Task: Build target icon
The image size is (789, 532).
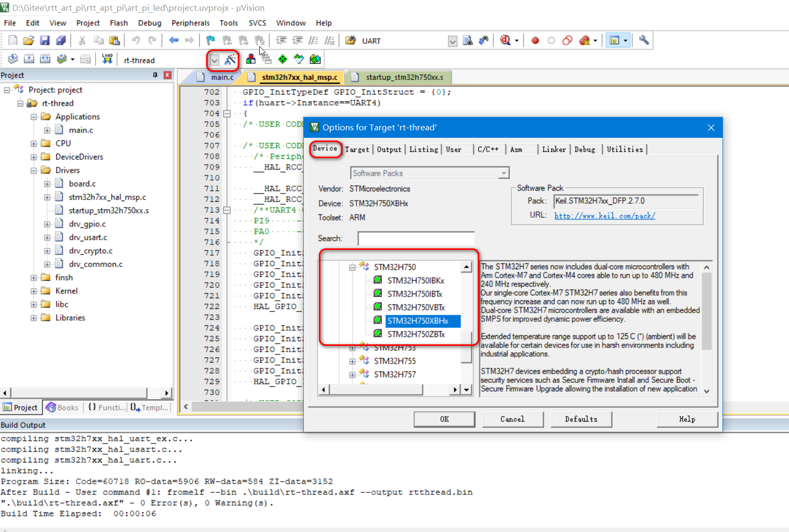Action: [29, 59]
